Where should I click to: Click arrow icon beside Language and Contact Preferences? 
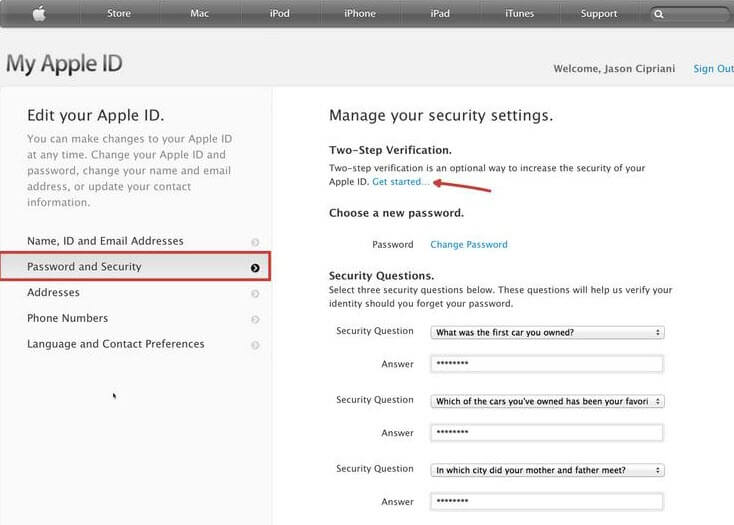255,345
